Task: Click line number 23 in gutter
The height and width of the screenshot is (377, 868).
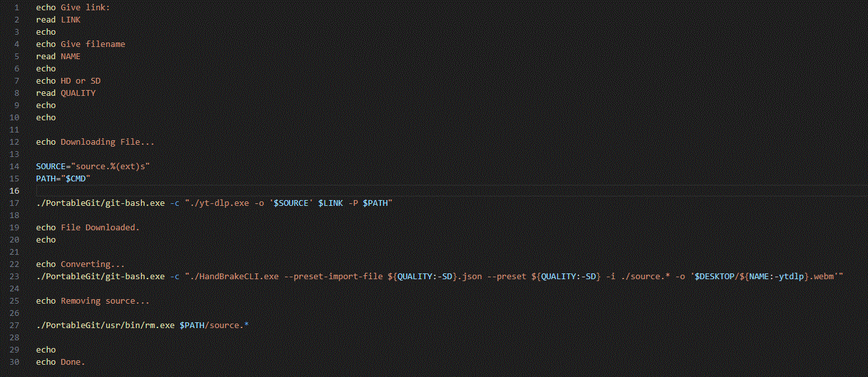Action: (15, 277)
